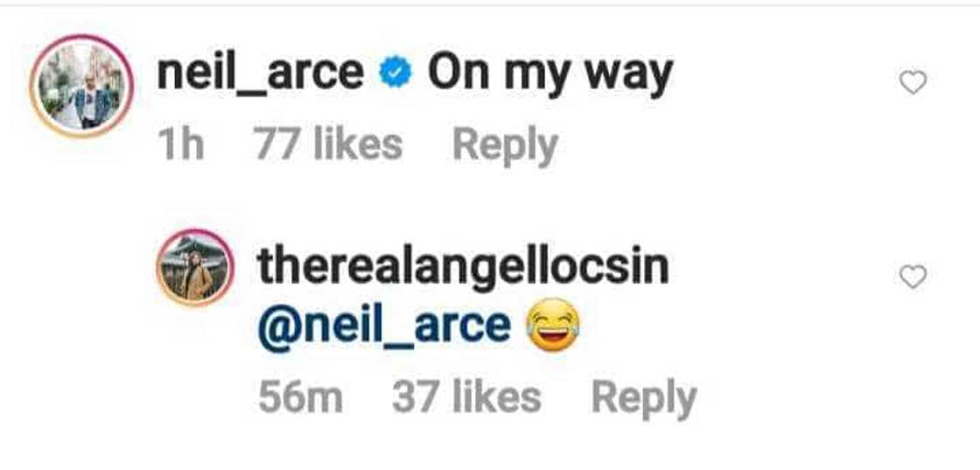Open the therealangellocsin username profile
The height and width of the screenshot is (470, 980).
tap(463, 266)
